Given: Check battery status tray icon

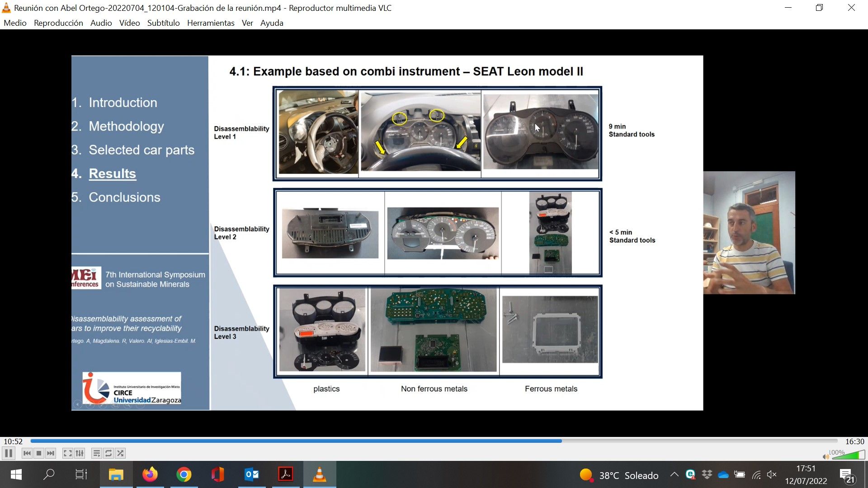Looking at the screenshot, I should click(740, 474).
